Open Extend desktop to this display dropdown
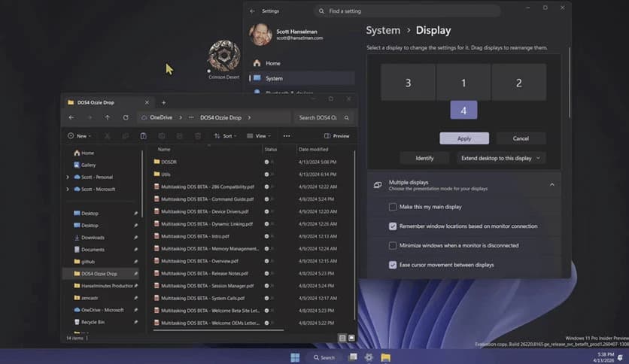This screenshot has height=364, width=629. (500, 159)
